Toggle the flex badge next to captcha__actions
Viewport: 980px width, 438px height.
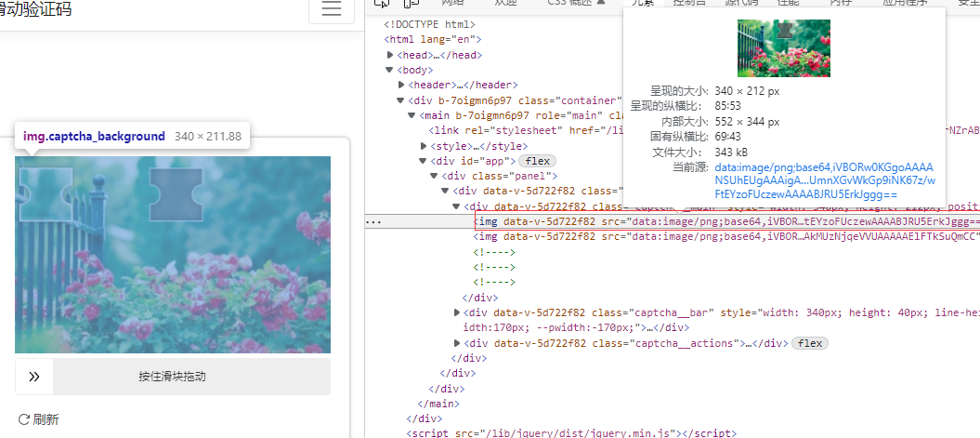pyautogui.click(x=809, y=343)
